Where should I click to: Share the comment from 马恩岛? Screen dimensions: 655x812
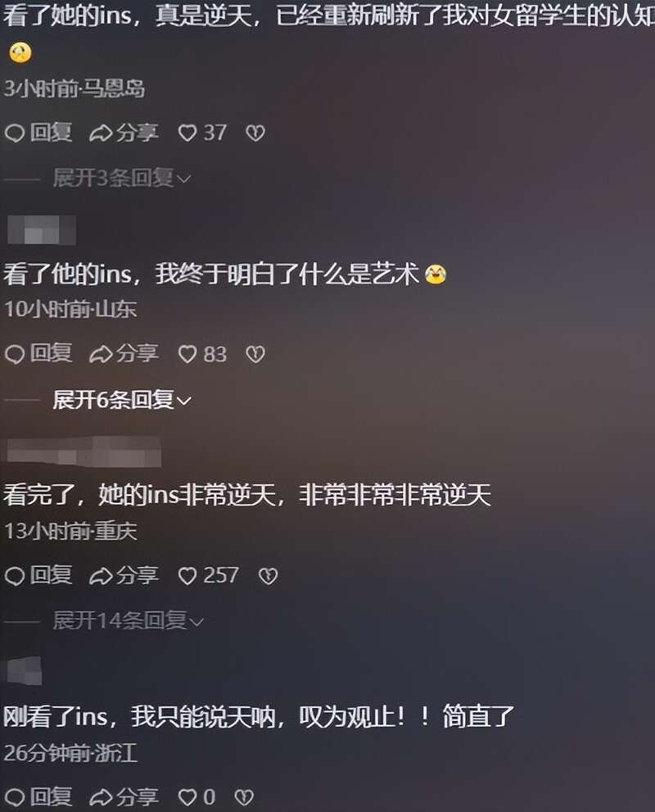[124, 133]
